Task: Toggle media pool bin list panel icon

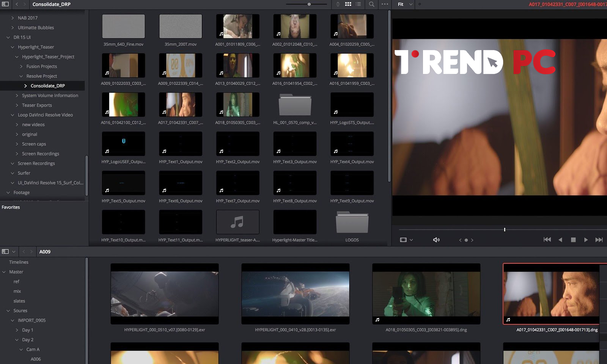Action: 5,251
